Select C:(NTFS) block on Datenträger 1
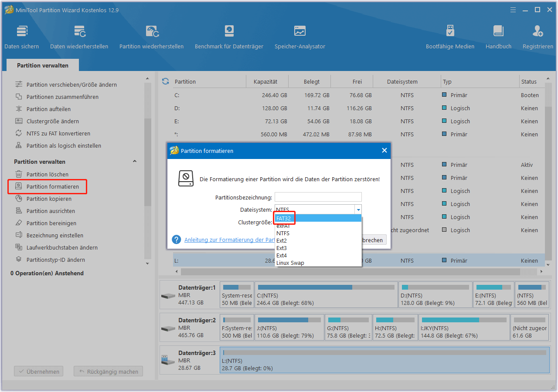558x392 pixels. [326, 294]
